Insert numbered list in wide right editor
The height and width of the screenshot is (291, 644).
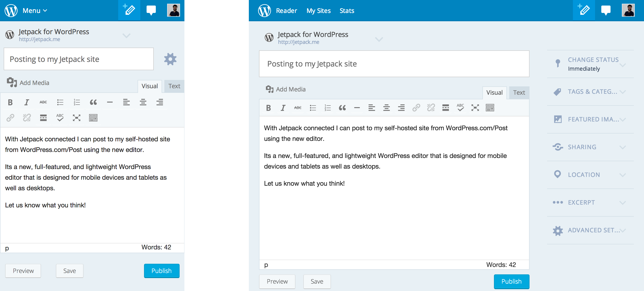[328, 108]
